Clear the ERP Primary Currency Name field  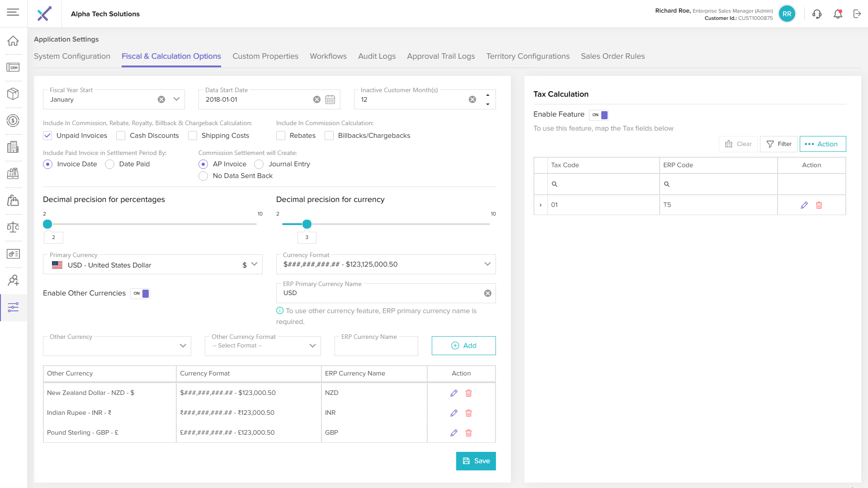pos(488,293)
